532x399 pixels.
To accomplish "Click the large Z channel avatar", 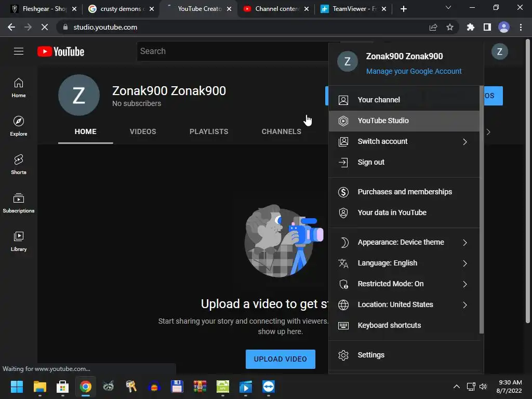I will tap(79, 95).
